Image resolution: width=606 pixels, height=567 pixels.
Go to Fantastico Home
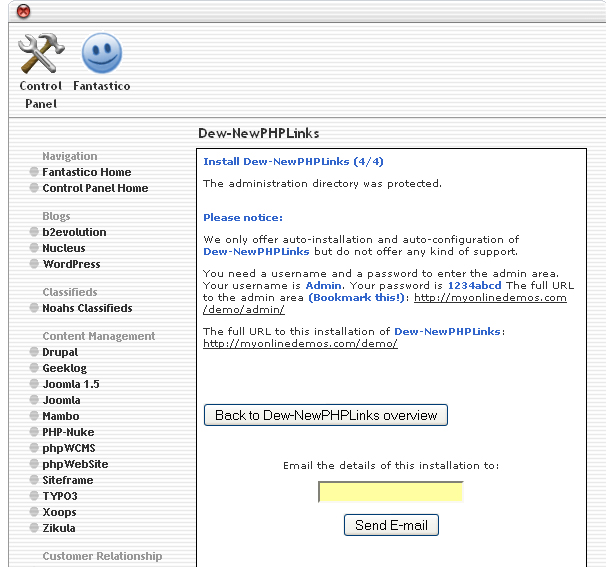tap(87, 172)
